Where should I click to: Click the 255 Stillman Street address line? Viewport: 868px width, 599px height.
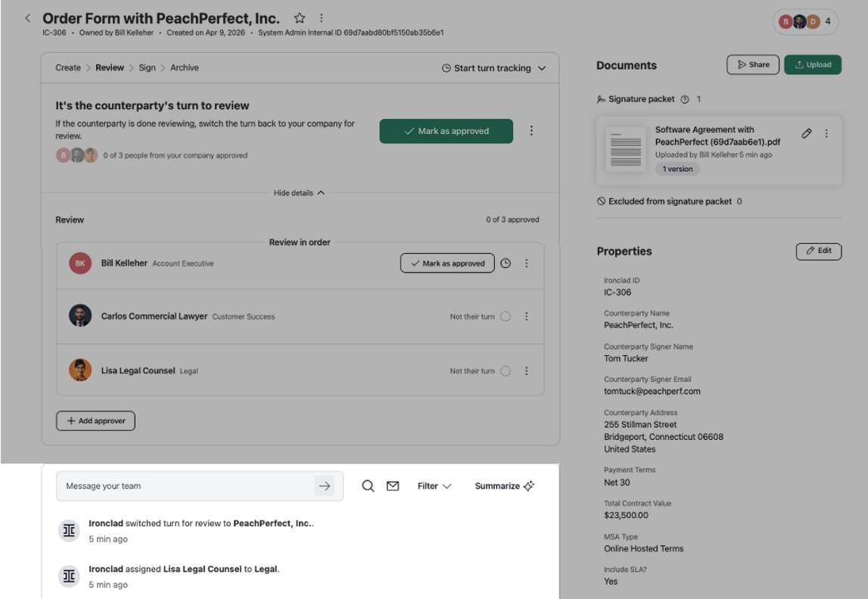pyautogui.click(x=640, y=425)
